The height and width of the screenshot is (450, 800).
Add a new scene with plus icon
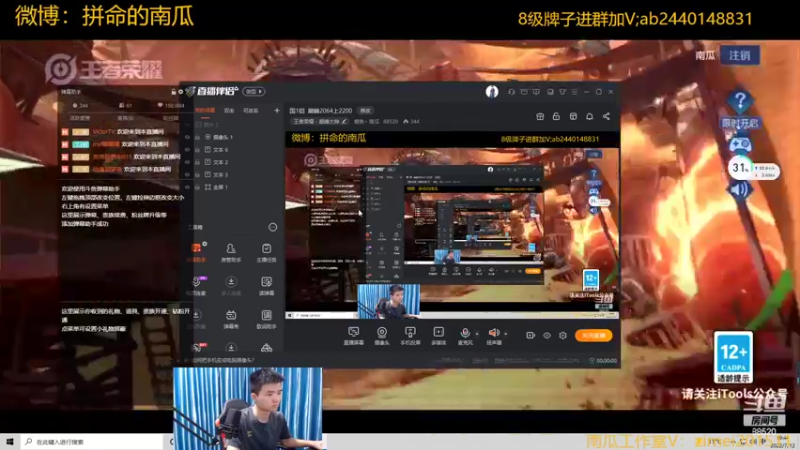pyautogui.click(x=277, y=110)
